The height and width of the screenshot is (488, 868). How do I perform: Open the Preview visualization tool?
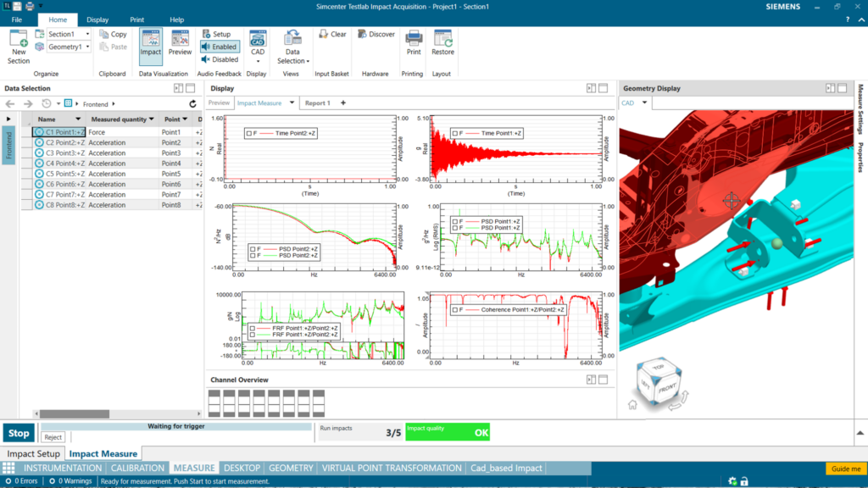point(179,42)
